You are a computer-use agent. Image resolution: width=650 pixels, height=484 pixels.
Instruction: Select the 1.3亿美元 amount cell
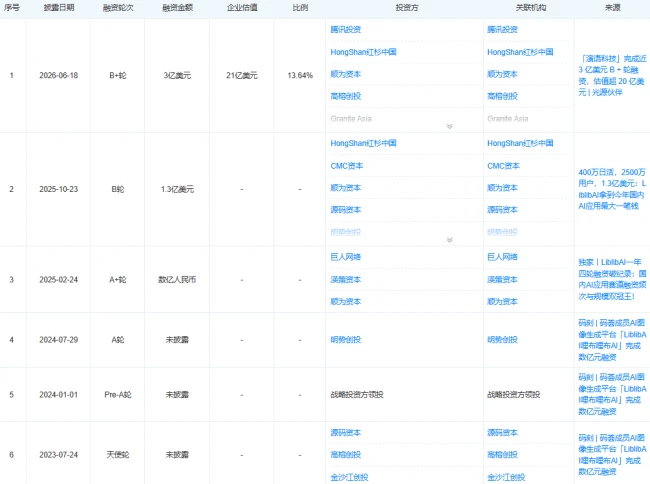(x=177, y=189)
